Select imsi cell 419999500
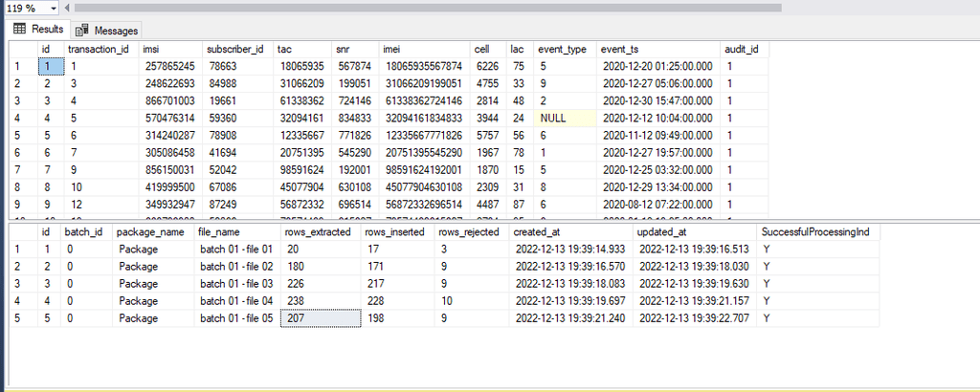 click(170, 187)
